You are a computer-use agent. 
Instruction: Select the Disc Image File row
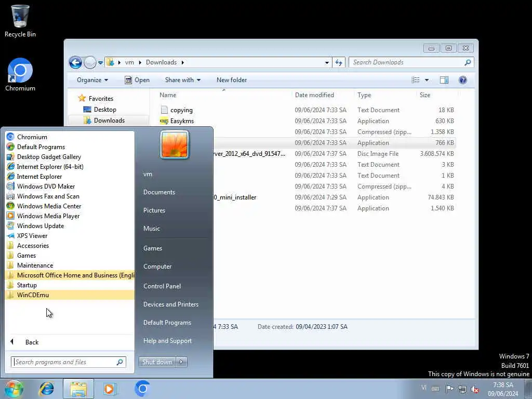coord(334,154)
